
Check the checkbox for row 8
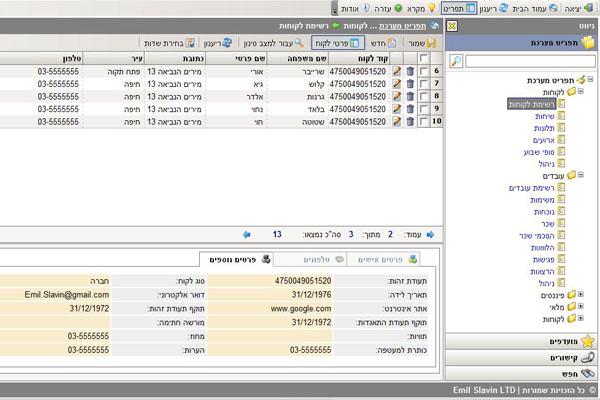[x=424, y=96]
